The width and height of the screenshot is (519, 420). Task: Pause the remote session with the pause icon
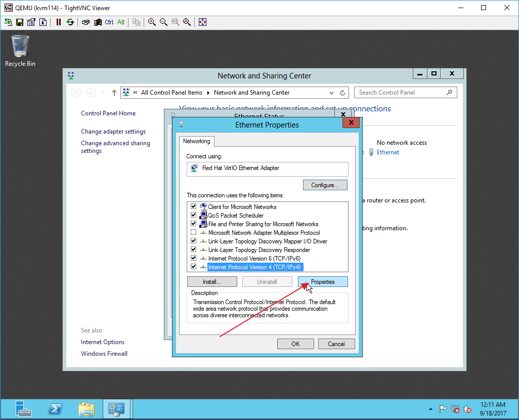(x=59, y=22)
